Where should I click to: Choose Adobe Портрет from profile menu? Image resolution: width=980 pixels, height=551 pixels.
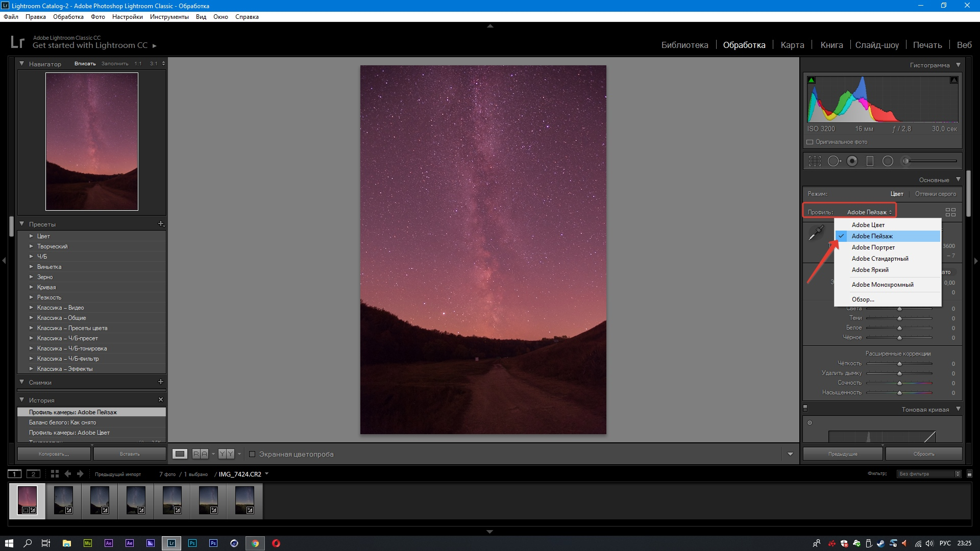[873, 247]
